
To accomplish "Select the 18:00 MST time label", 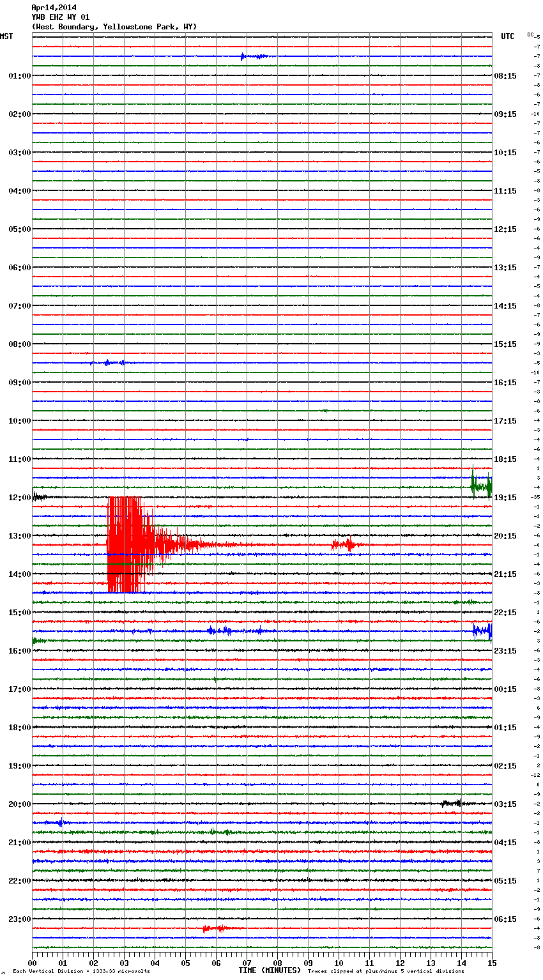I will pyautogui.click(x=19, y=728).
